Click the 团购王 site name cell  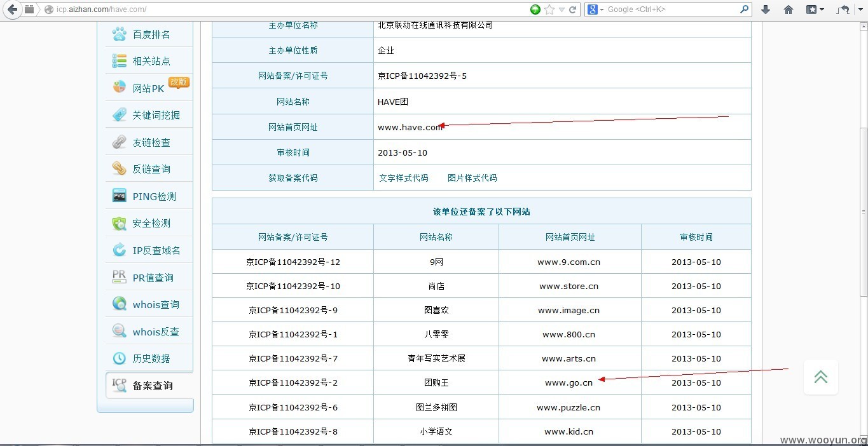point(436,382)
